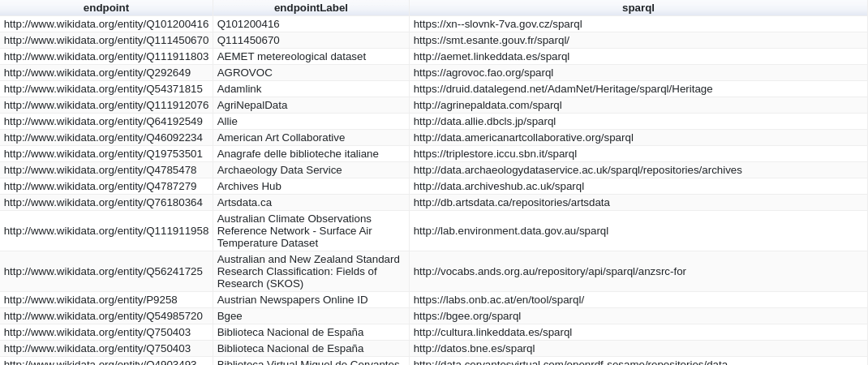Open the bgee.org sparql URL

467,316
